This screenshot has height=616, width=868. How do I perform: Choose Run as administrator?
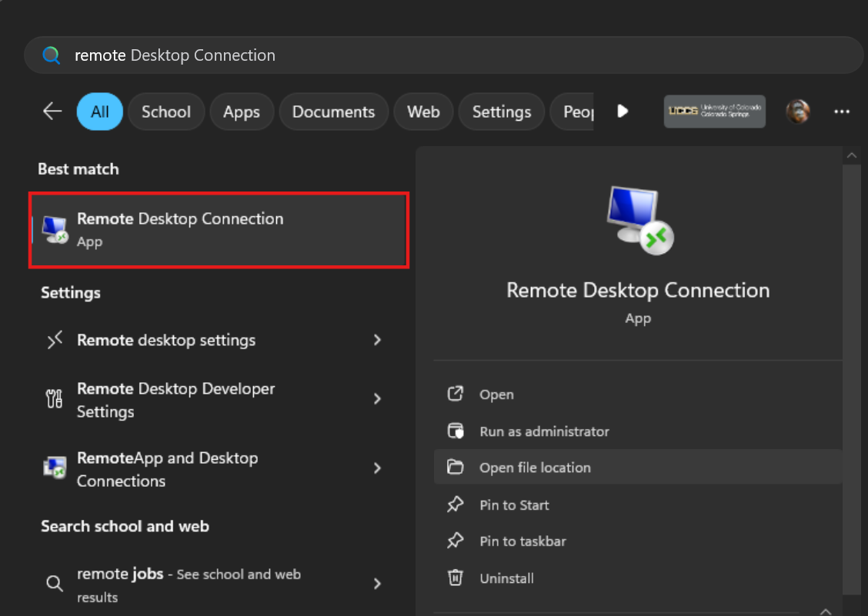pyautogui.click(x=638, y=431)
